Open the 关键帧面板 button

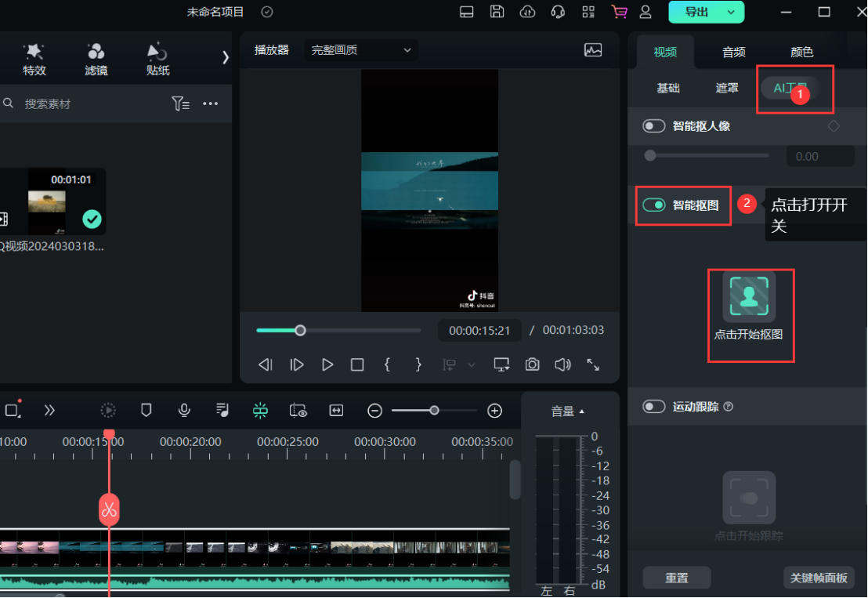point(819,578)
